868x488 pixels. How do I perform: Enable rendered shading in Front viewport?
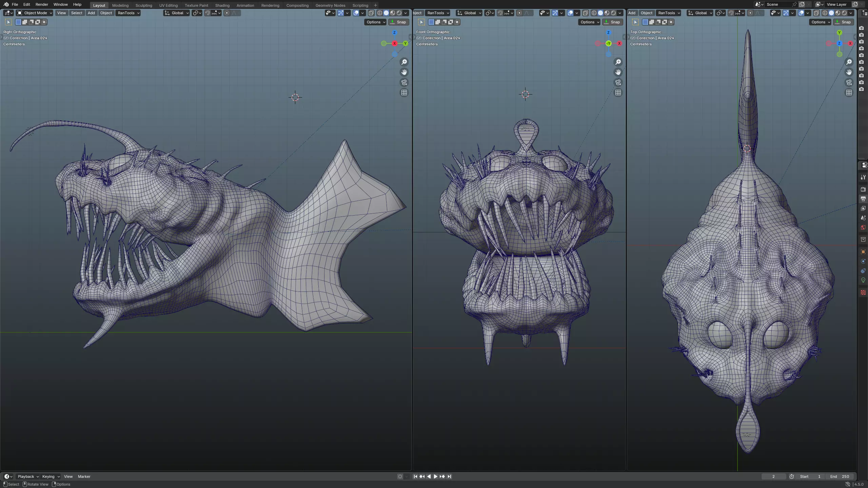point(613,13)
